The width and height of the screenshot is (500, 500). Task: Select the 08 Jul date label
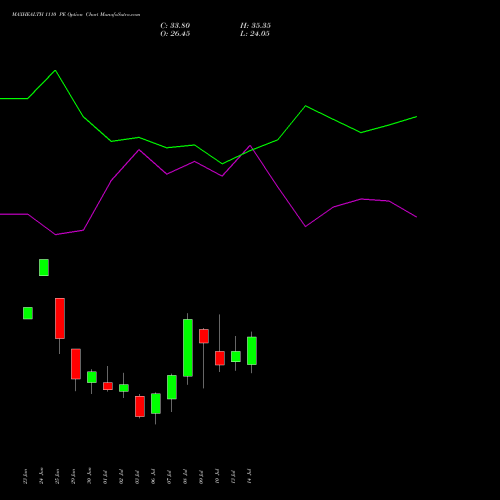(185, 476)
